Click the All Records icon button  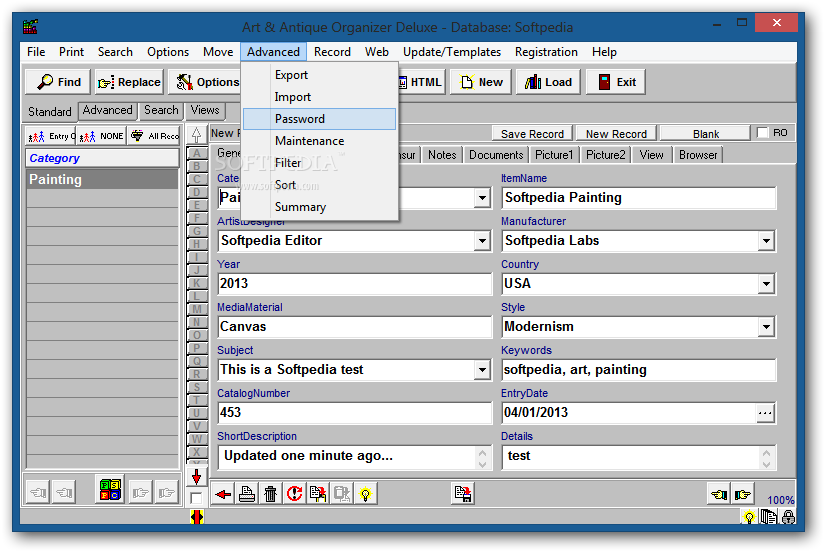[x=154, y=136]
